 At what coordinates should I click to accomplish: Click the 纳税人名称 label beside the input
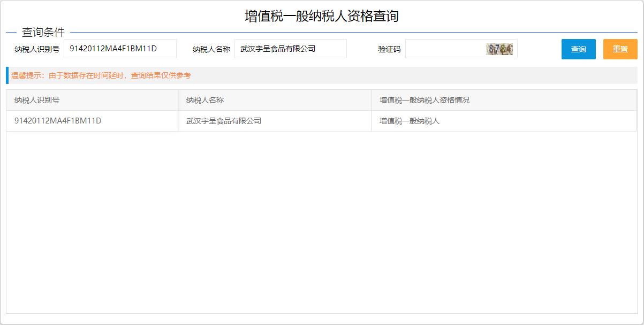coord(211,49)
